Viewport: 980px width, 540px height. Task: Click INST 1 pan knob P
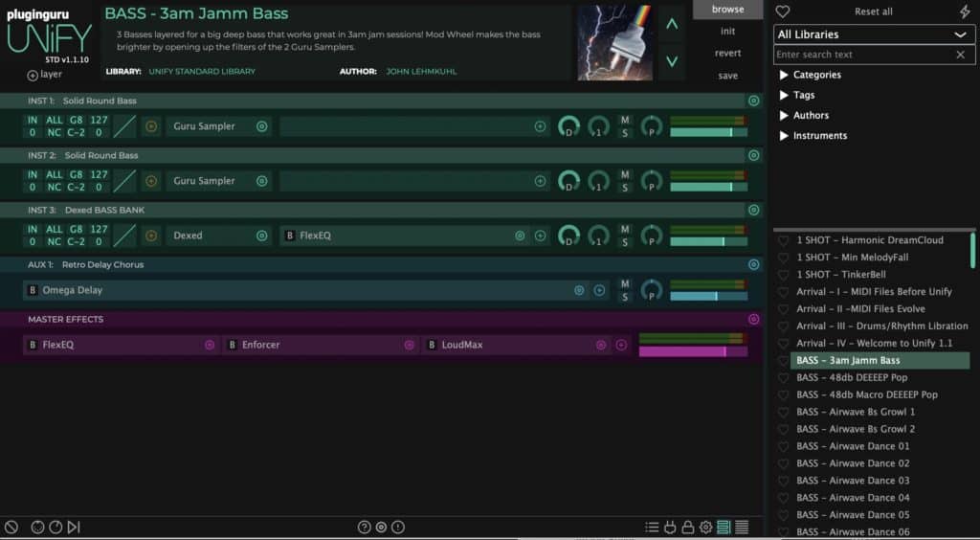tap(652, 126)
